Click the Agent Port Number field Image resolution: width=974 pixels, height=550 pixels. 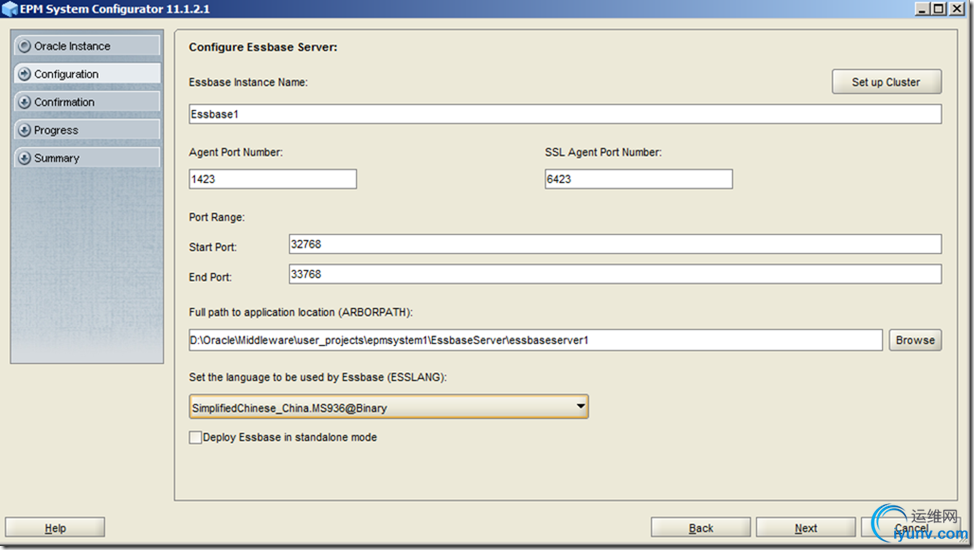(273, 179)
